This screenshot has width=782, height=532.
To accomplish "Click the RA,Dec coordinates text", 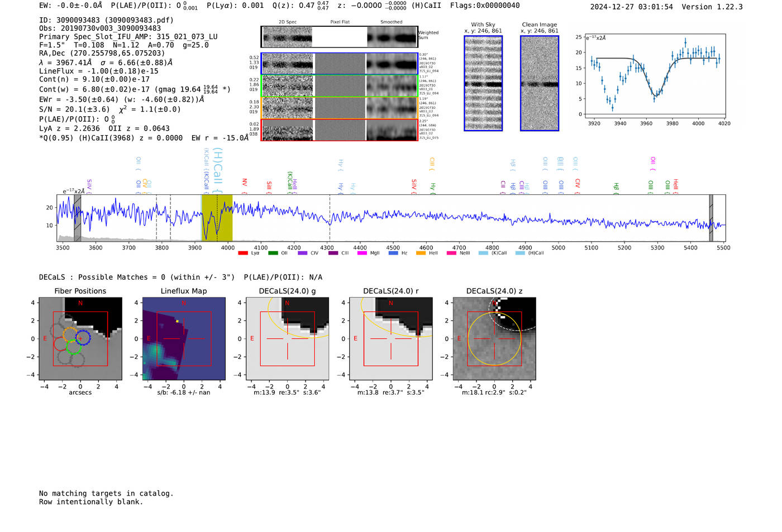I will pos(102,54).
